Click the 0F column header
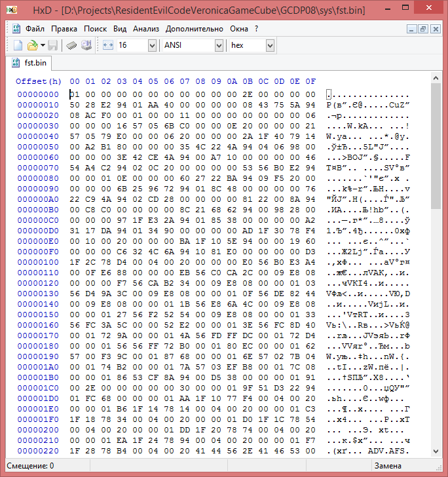Image resolution: width=448 pixels, height=477 pixels. point(310,81)
